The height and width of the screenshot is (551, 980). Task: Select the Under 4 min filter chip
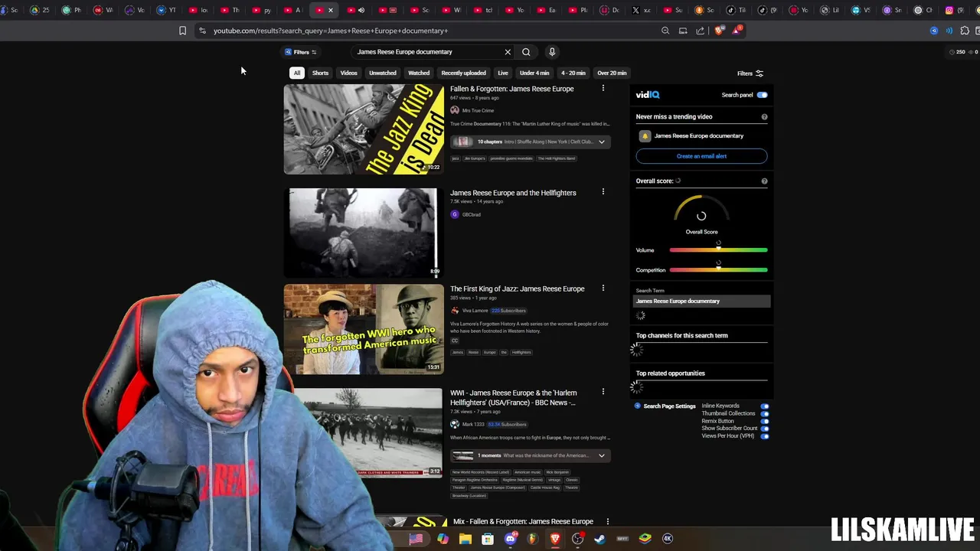point(534,73)
